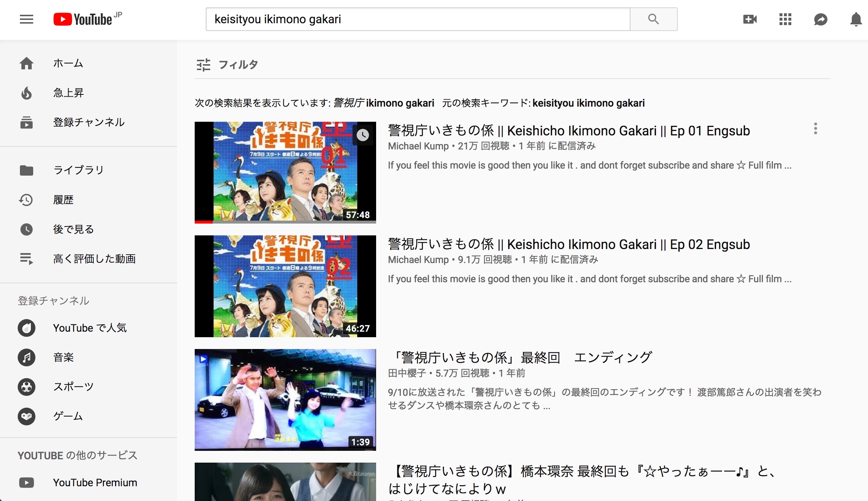Open 登録チャンネル menu item below 急上昇

(88, 122)
